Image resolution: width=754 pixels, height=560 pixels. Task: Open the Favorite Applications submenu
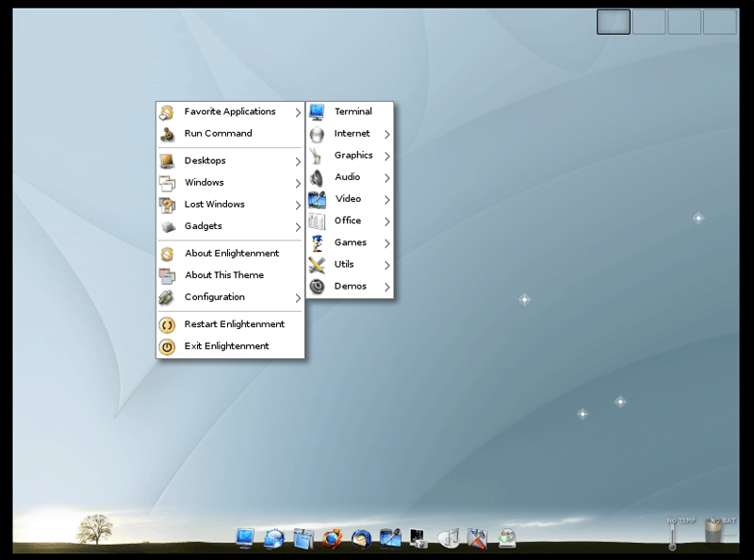(230, 111)
